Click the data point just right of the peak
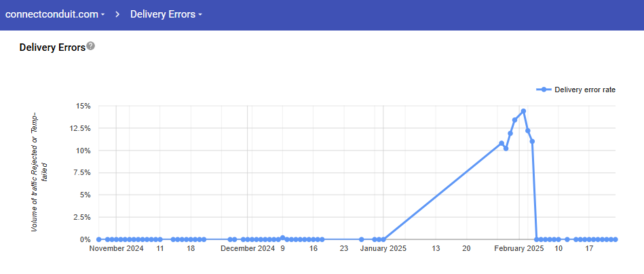644x274 pixels. point(528,130)
